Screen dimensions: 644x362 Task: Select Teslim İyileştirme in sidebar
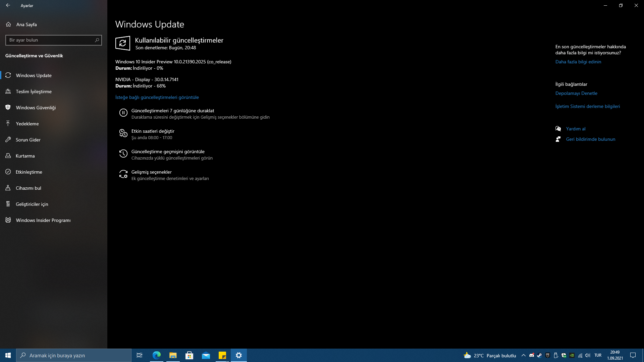coord(34,92)
